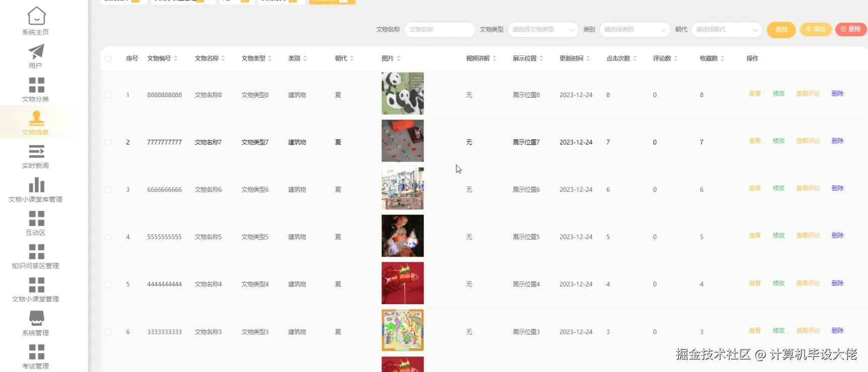Screen dimensions: 868x372
Task: Open the panda image thumbnail
Action: click(403, 94)
